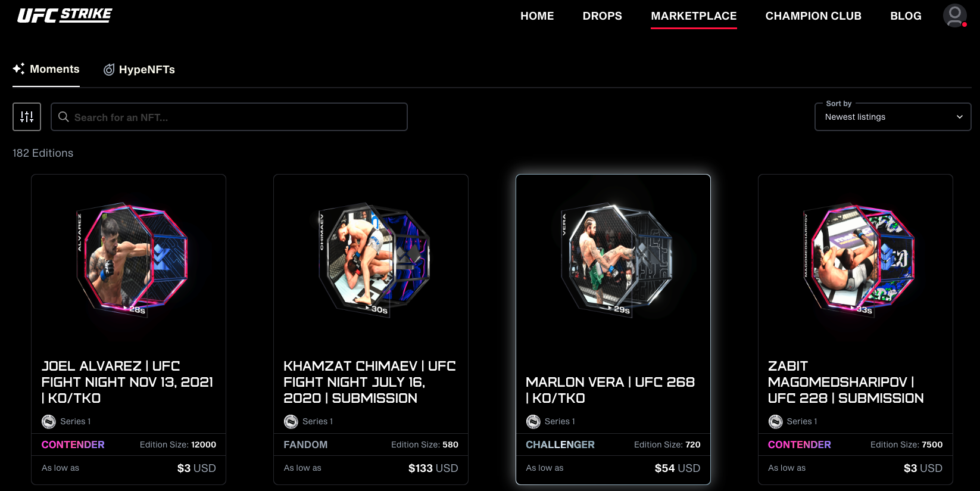Click the search magnifier icon
Screen dimensions: 980x491
[x=64, y=117]
